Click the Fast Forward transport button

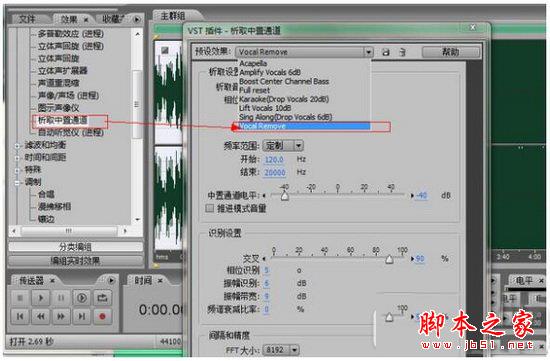pos(61,316)
